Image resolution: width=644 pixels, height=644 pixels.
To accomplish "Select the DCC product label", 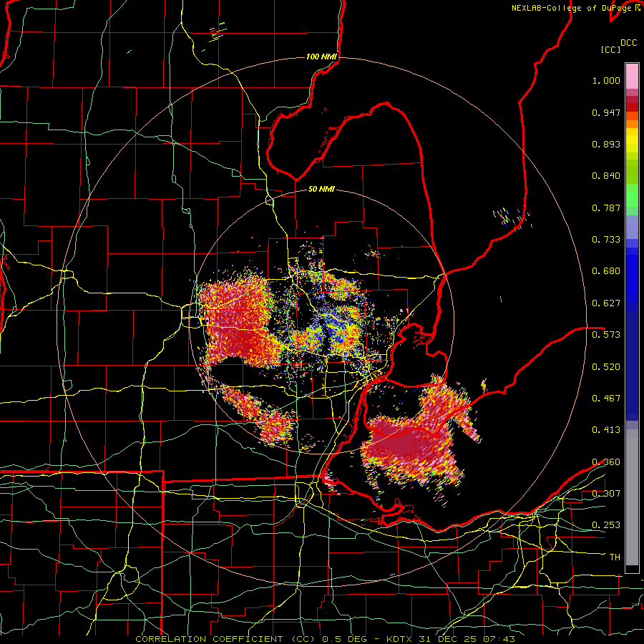I will (628, 43).
